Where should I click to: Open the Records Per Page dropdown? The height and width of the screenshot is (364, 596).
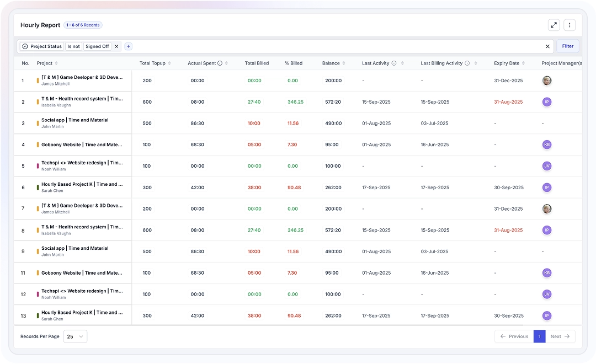pyautogui.click(x=75, y=336)
